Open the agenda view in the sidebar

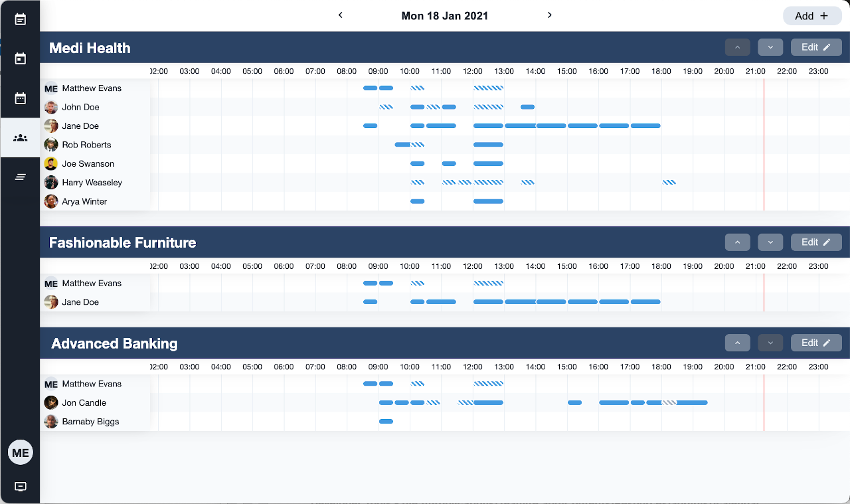point(20,20)
